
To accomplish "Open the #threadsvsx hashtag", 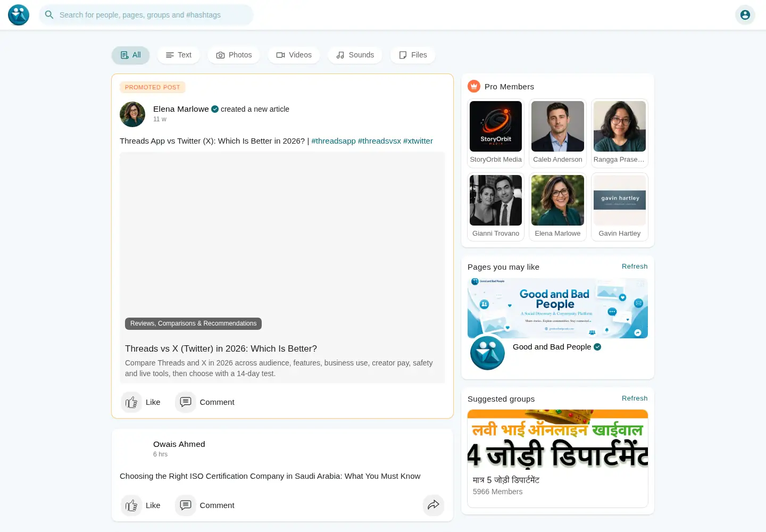I will pyautogui.click(x=379, y=141).
